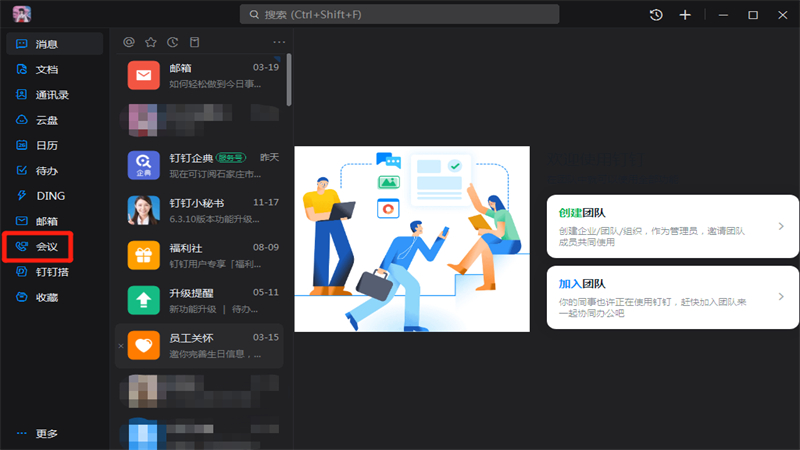The image size is (800, 450).
Task: Open the 钉钉小秘书 conversation
Action: 199,210
